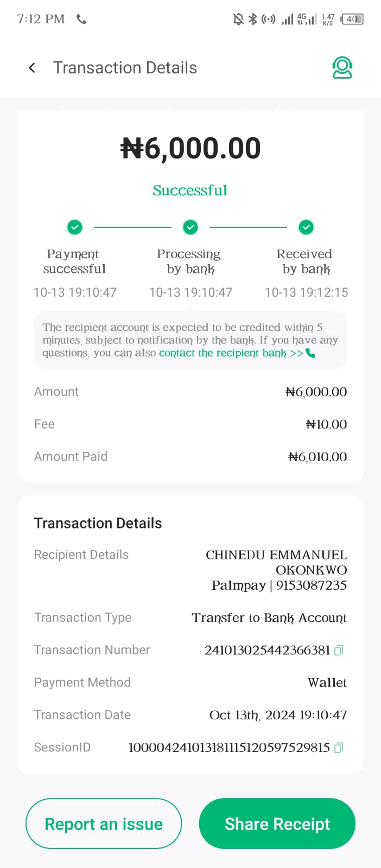The height and width of the screenshot is (868, 381).
Task: Tap the muted notifications bell icon
Action: pos(238,20)
